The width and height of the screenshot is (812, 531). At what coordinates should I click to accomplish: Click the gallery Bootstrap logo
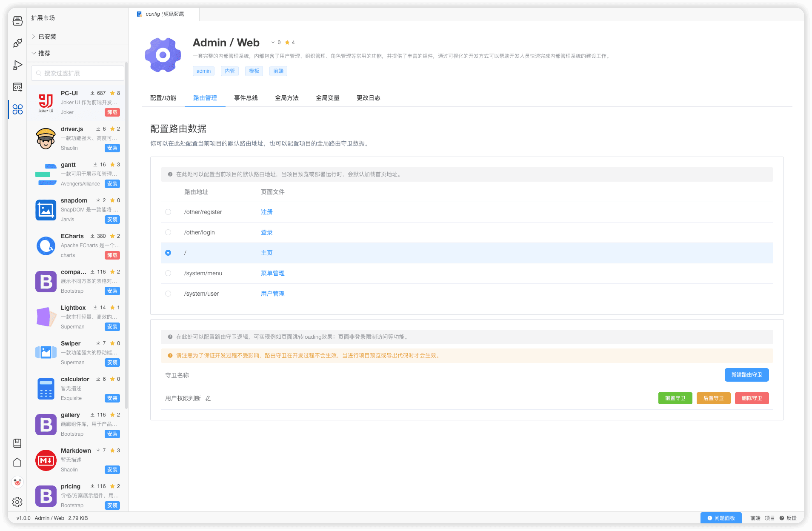46,424
